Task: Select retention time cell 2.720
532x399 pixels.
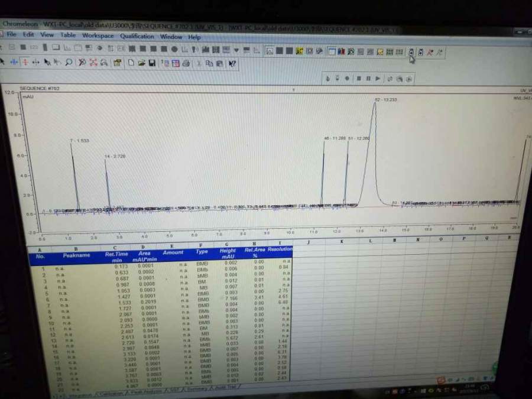Action: (128, 343)
